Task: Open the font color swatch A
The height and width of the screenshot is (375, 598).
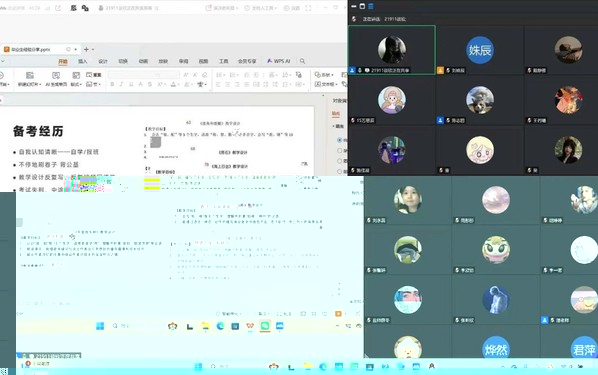Action: (174, 84)
